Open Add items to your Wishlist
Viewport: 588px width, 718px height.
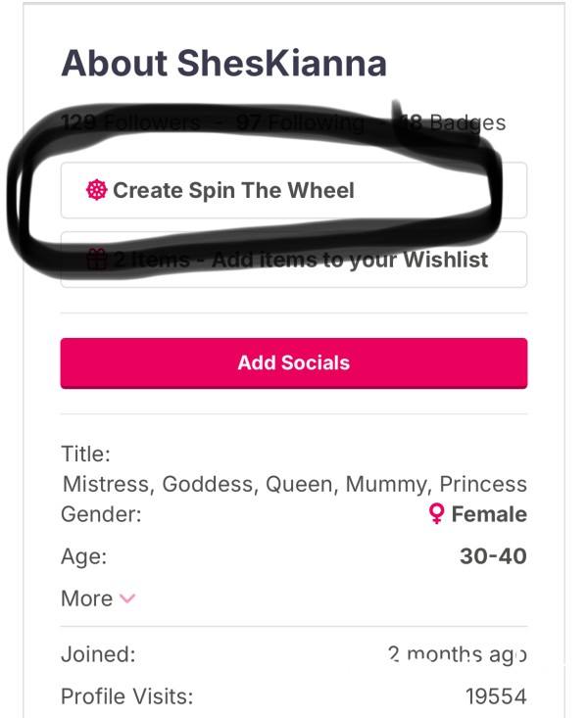coord(294,260)
